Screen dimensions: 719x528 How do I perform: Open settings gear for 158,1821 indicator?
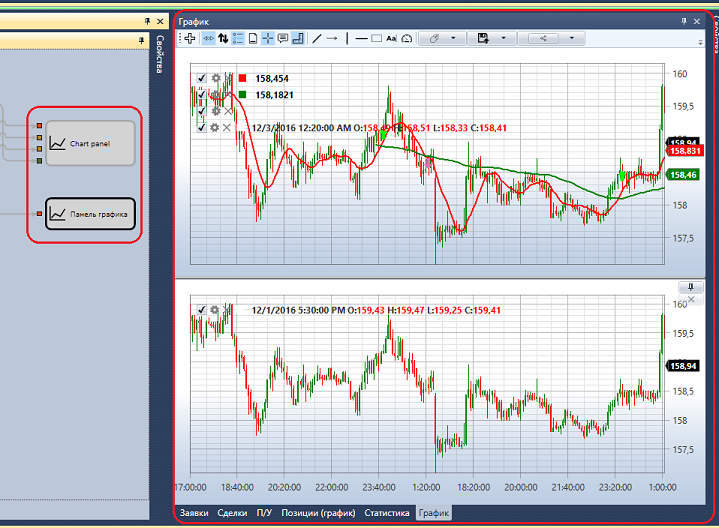pyautogui.click(x=215, y=95)
